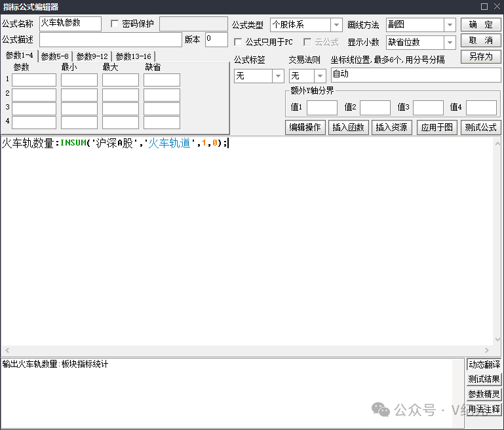This screenshot has width=504, height=430.
Task: Click 动态翻译 dynamic translation button
Action: pos(484,364)
